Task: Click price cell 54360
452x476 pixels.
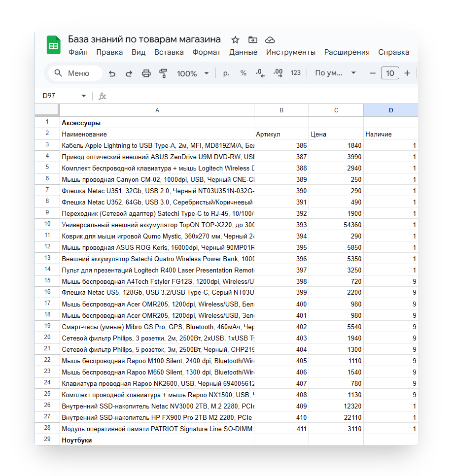Action: (x=336, y=225)
